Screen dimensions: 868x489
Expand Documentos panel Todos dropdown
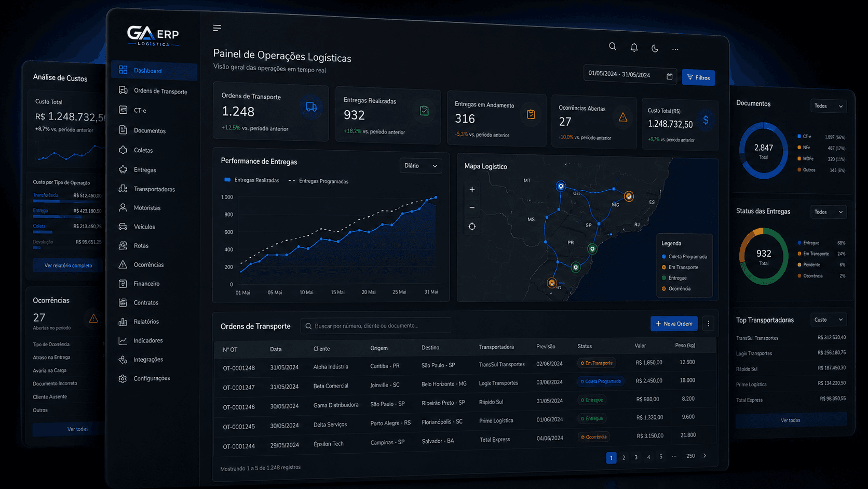829,106
